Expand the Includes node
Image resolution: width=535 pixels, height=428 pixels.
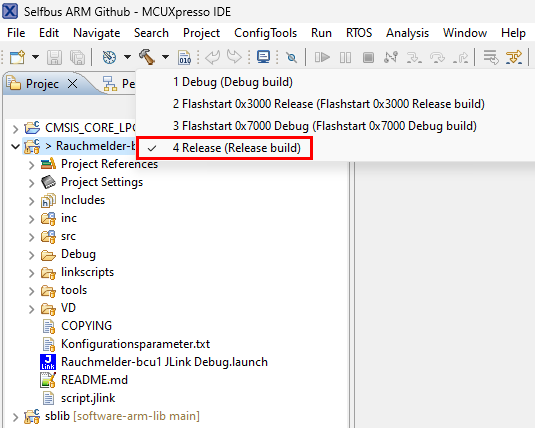pos(31,201)
